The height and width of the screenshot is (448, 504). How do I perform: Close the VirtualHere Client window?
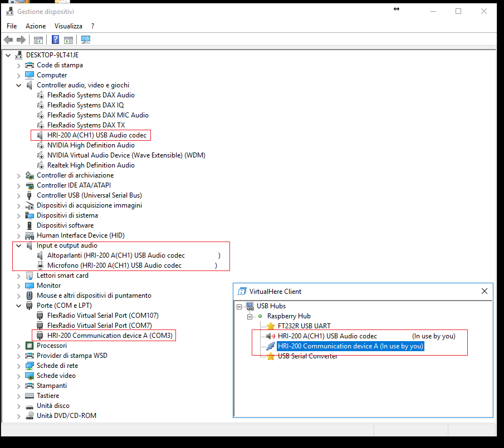(x=485, y=291)
